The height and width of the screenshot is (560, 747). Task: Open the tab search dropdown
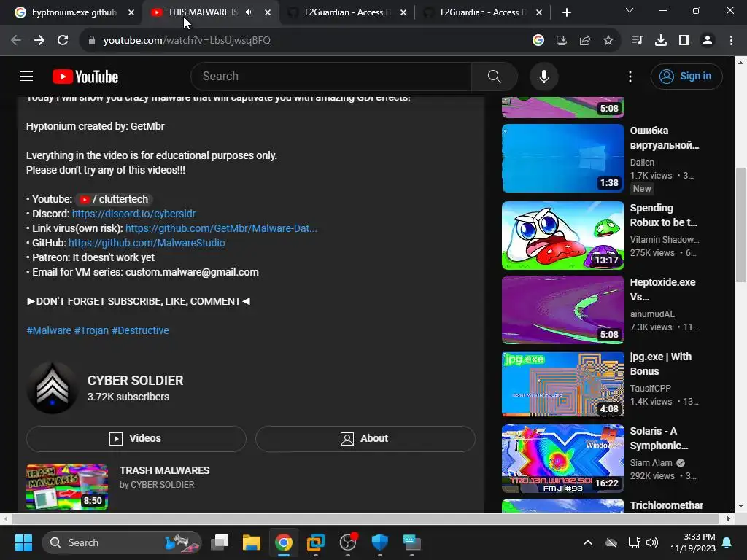pos(630,10)
